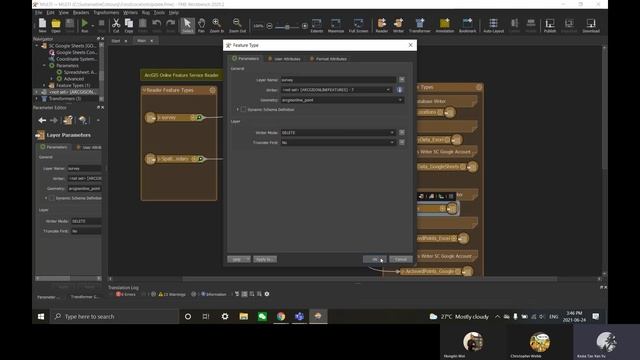This screenshot has width=640, height=360.
Task: Click the Cut scissors icon
Action: tap(116, 25)
